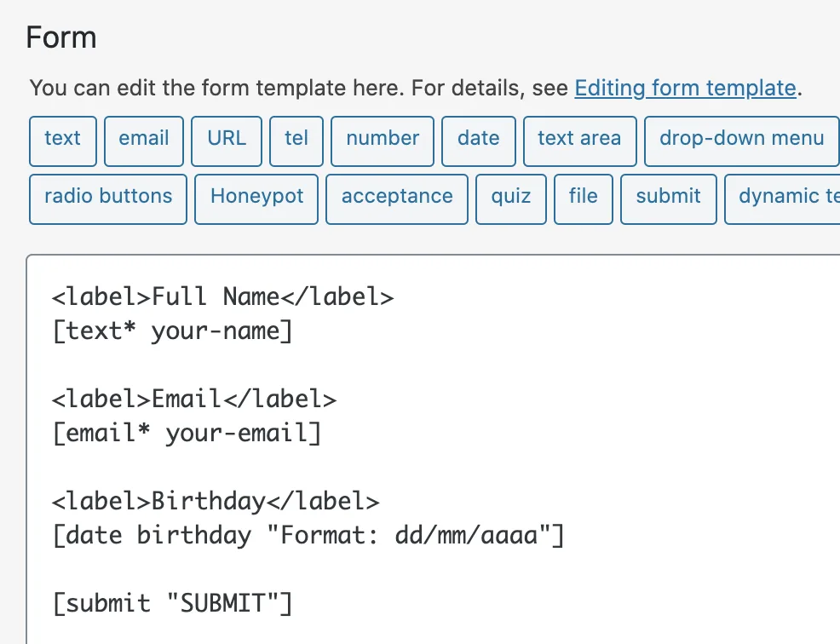Insert an email form tag

click(x=143, y=139)
